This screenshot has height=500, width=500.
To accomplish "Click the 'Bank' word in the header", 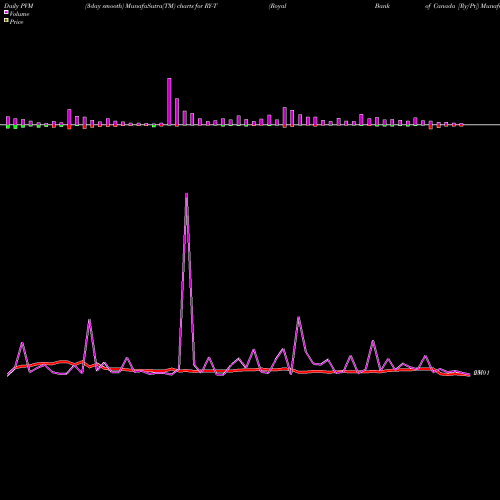I will point(382,6).
